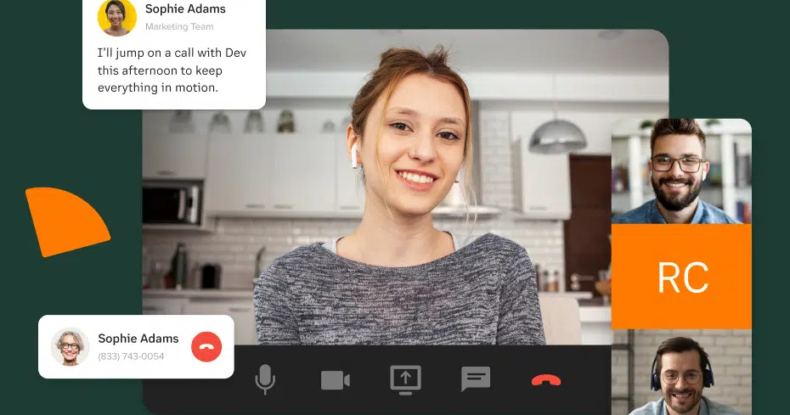Select the bearded man with glasses thumbnail

(680, 171)
